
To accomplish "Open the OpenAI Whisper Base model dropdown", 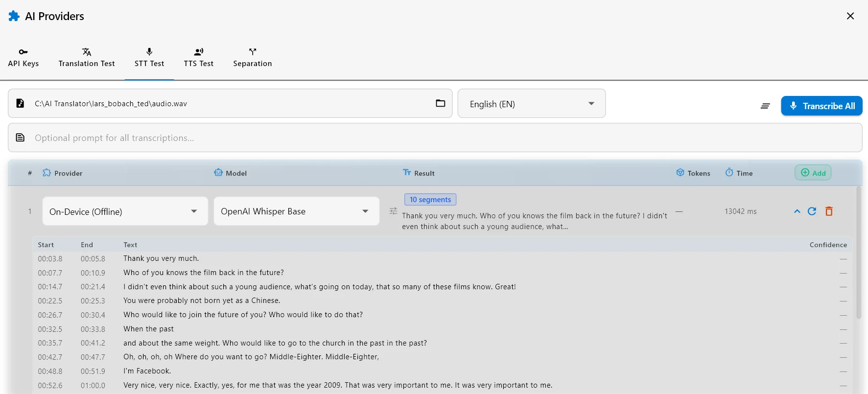I will [x=297, y=211].
